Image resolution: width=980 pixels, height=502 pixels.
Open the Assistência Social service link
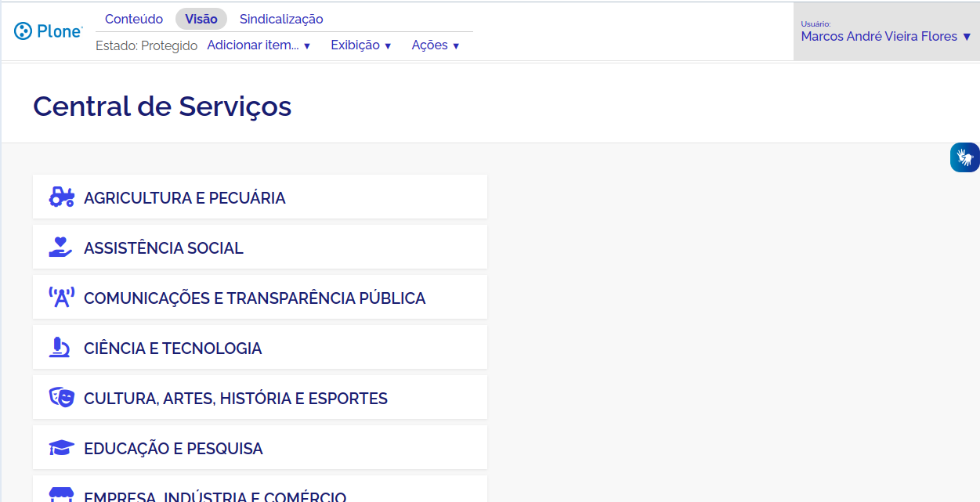pos(164,248)
